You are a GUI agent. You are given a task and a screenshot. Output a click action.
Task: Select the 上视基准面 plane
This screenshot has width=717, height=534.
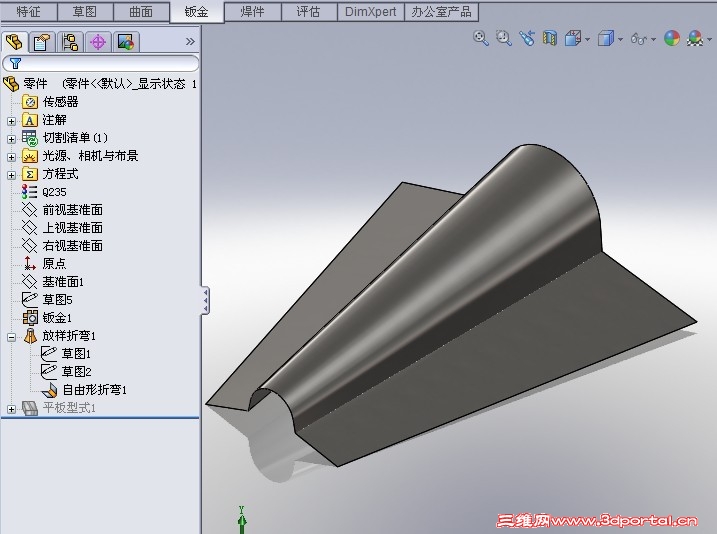(72, 228)
